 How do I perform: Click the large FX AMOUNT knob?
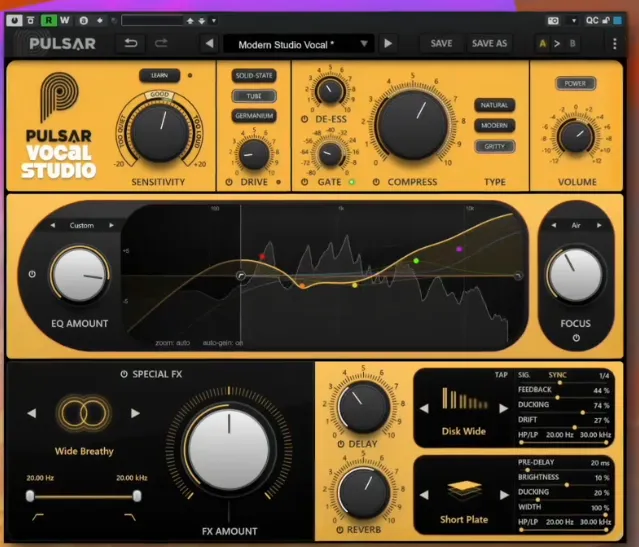coord(229,449)
